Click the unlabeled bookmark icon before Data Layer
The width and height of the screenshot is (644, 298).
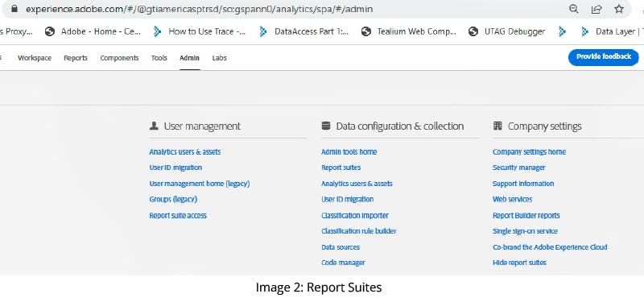click(x=562, y=31)
